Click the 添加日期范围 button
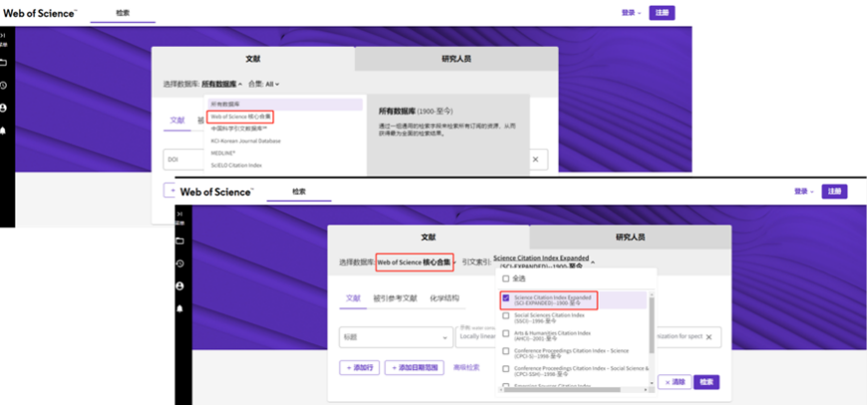Image resolution: width=868 pixels, height=406 pixels. point(415,368)
